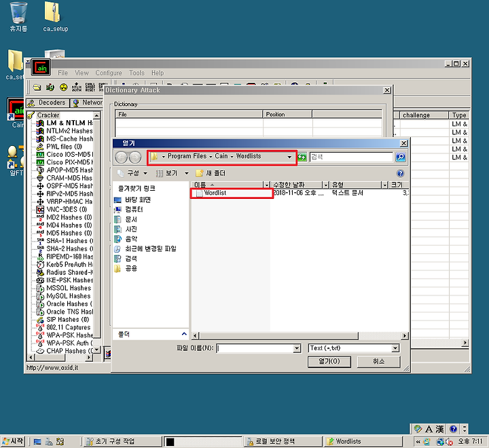The image size is (489, 448).
Task: Click the open folder toolbar icon in Cain
Action: (x=37, y=88)
